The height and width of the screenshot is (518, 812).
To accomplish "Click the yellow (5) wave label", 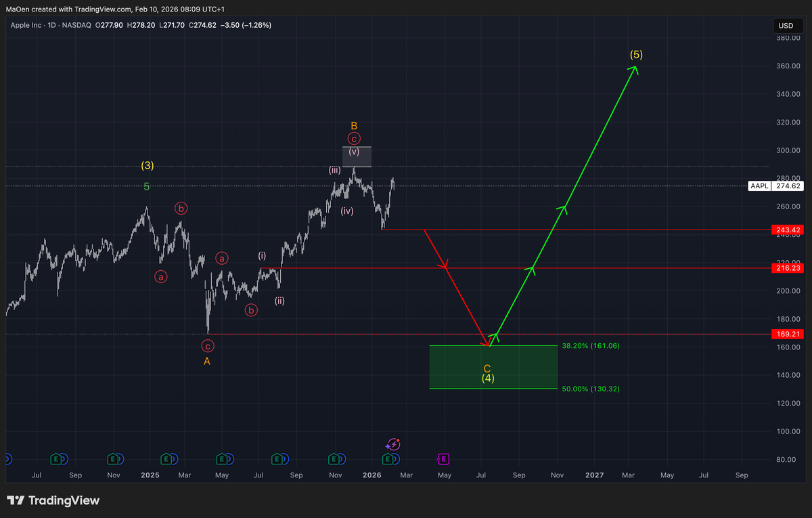I will tap(636, 55).
